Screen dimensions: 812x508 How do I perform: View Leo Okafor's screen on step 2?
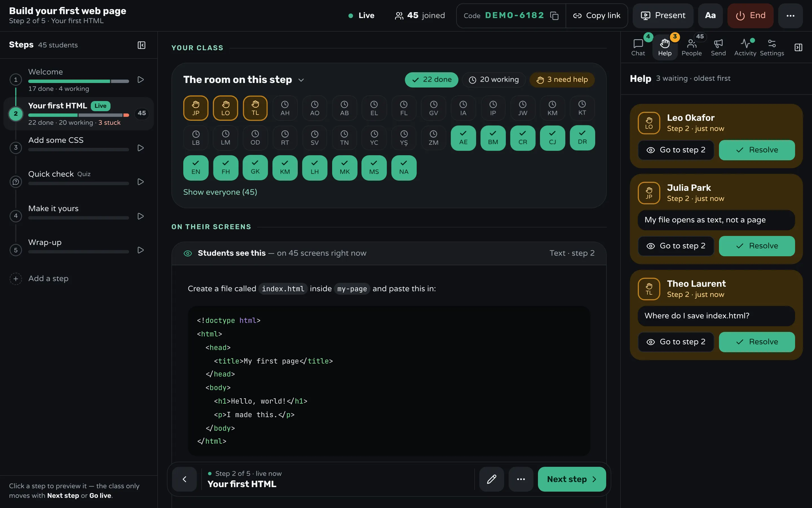(x=676, y=150)
